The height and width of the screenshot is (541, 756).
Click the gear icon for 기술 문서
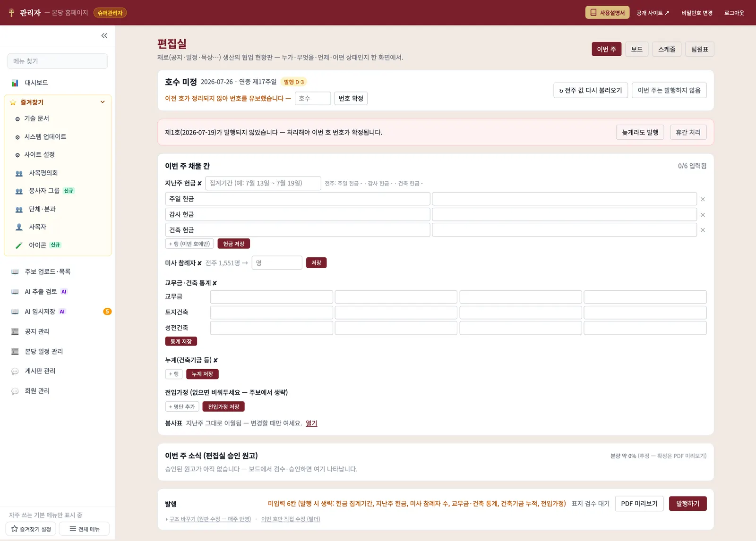pos(17,119)
